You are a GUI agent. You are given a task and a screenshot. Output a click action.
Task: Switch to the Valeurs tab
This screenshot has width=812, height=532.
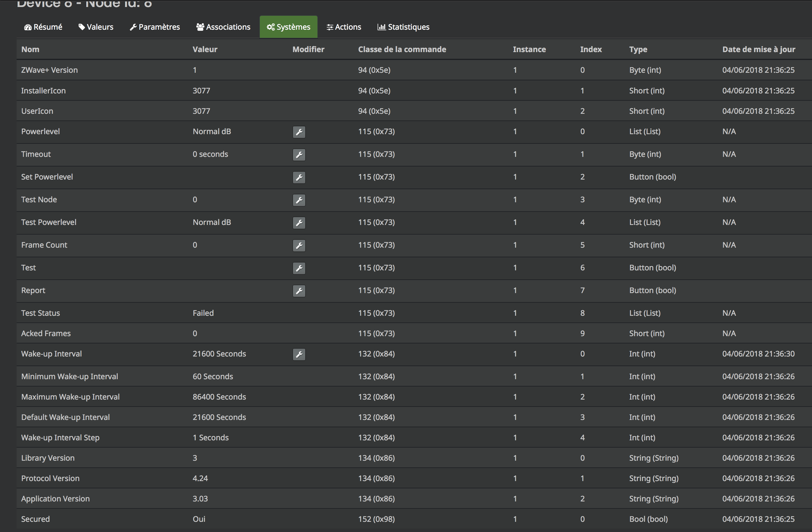96,27
